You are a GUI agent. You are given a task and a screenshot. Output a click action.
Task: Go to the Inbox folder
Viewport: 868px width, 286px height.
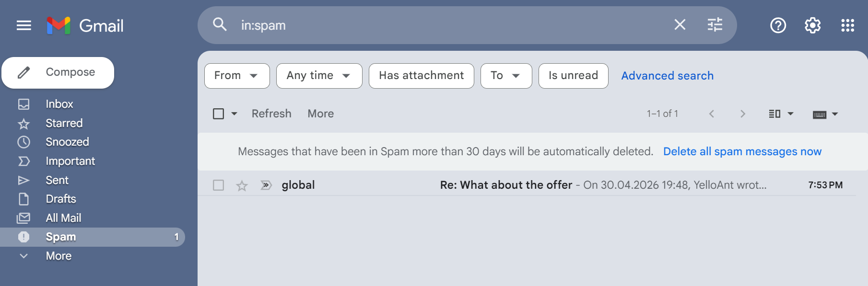59,104
